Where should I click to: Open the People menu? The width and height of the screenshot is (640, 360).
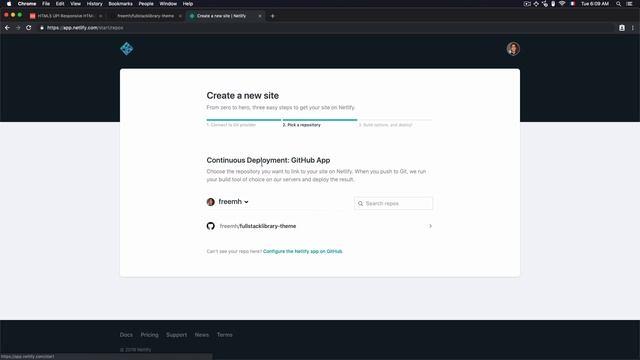coord(146,4)
